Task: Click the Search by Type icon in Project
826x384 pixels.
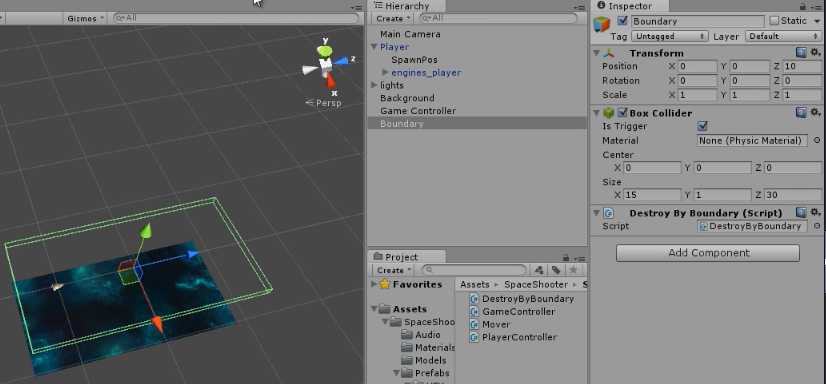Action: point(539,270)
